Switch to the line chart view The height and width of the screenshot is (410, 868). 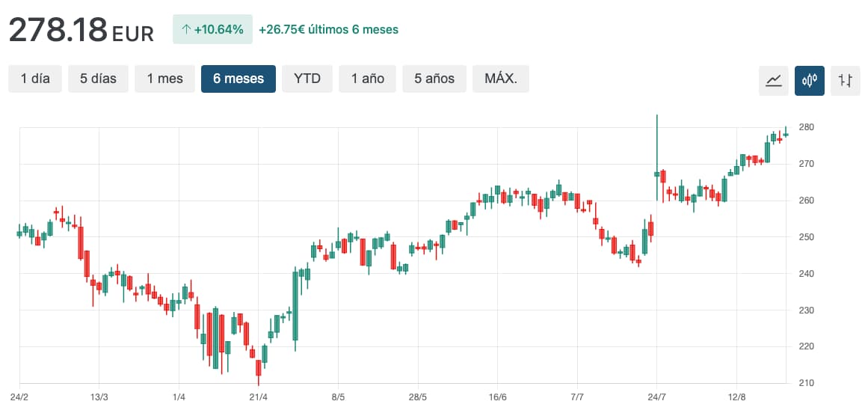[774, 80]
